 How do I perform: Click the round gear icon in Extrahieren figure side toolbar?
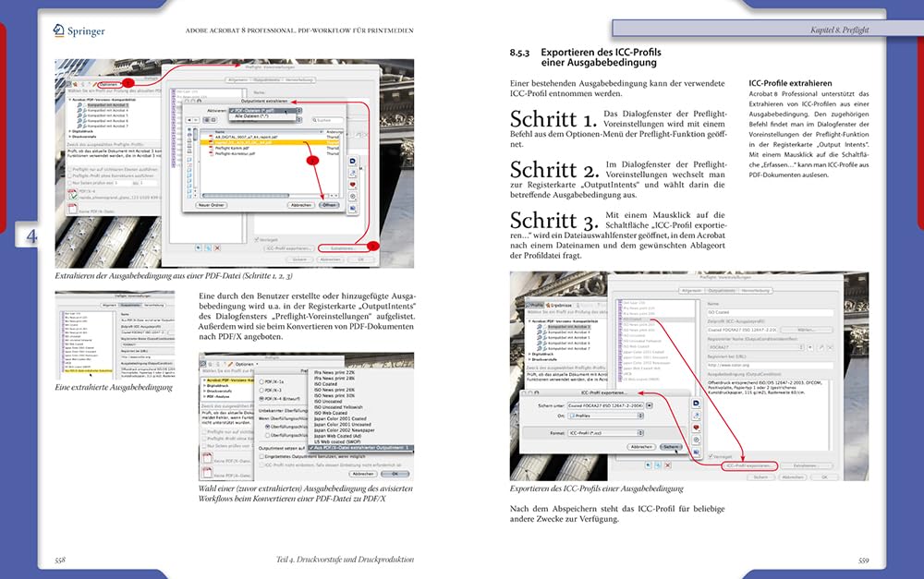352,196
